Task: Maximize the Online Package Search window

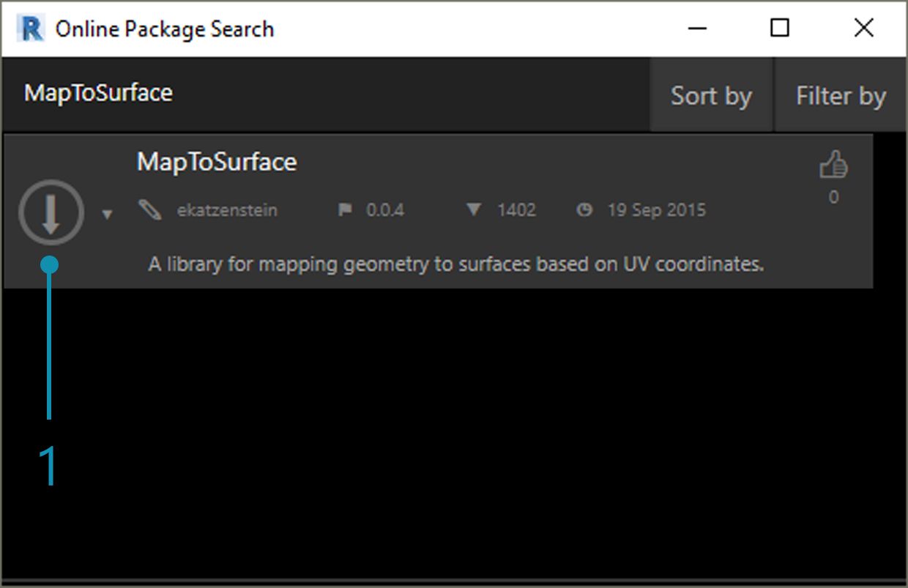Action: click(781, 29)
